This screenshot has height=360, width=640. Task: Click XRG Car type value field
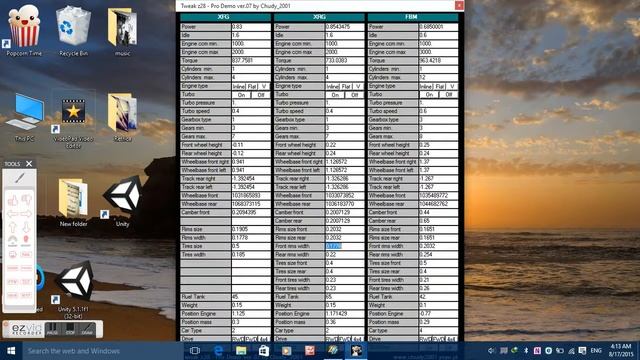[x=345, y=330]
